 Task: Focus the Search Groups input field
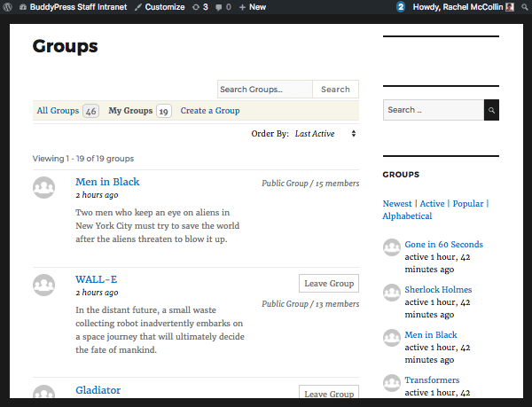264,90
